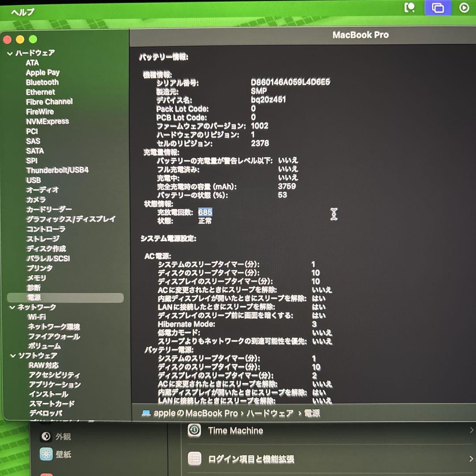Select メモリ in the sidebar

(37, 278)
